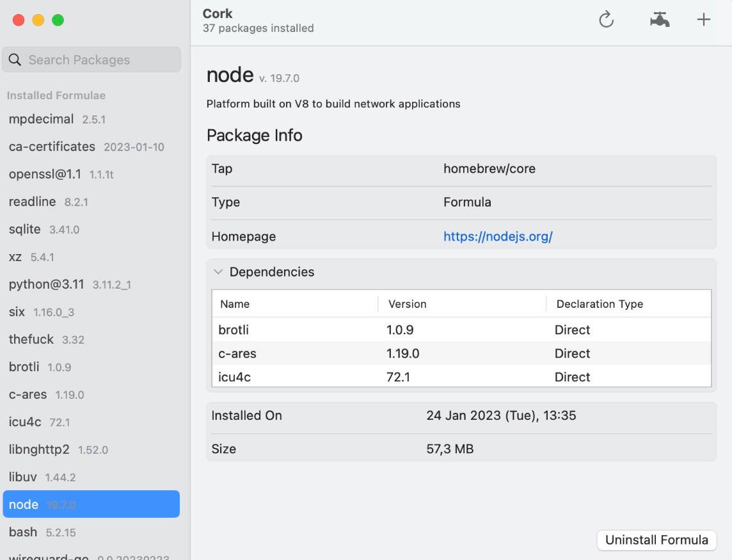732x560 pixels.
Task: Click the plus icon to add package
Action: pyautogui.click(x=703, y=20)
